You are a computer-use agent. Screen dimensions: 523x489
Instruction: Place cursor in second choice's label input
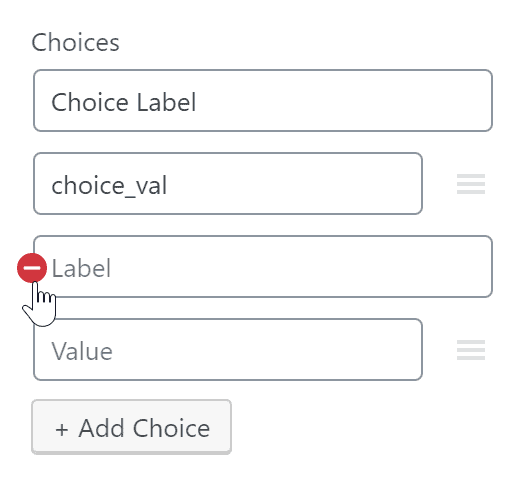[x=263, y=266]
